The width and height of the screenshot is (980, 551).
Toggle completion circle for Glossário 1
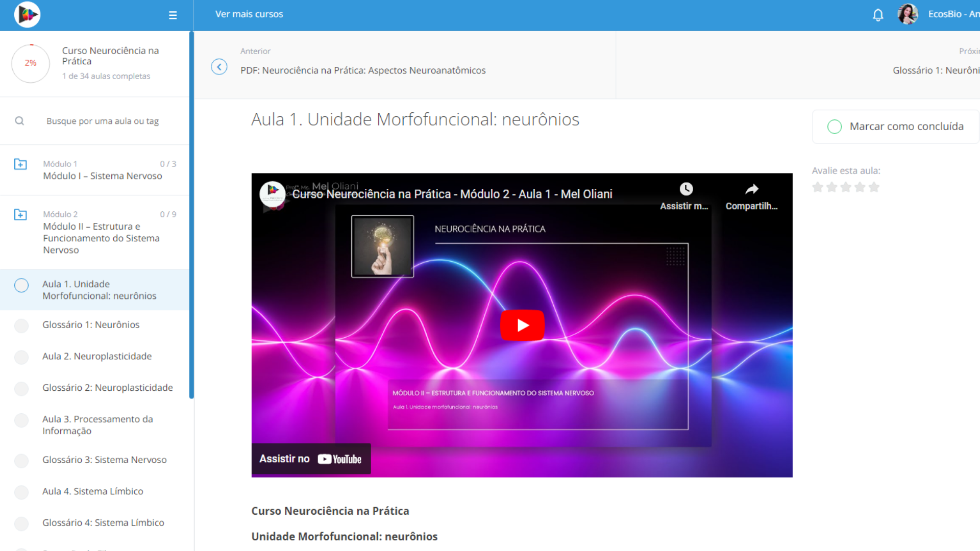click(x=21, y=326)
